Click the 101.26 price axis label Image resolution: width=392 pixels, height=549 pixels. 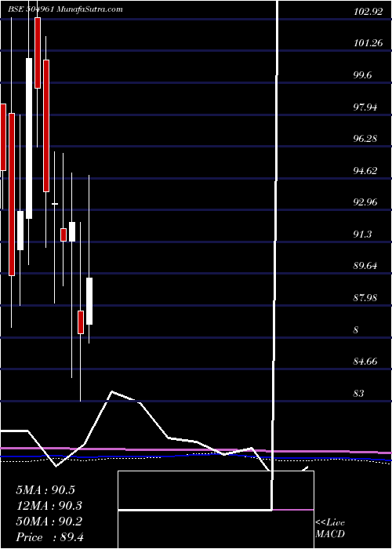(368, 43)
